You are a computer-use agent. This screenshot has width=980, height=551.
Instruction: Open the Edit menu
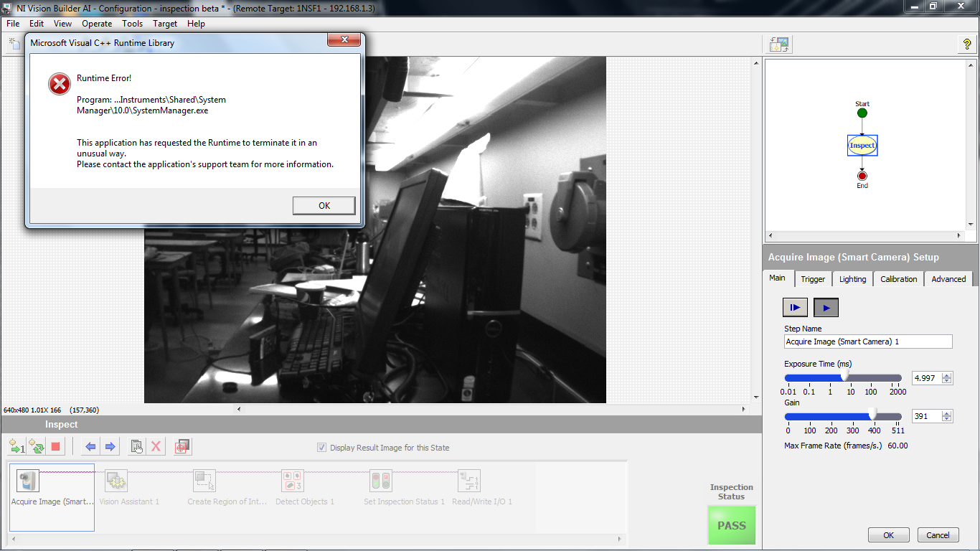pos(37,24)
